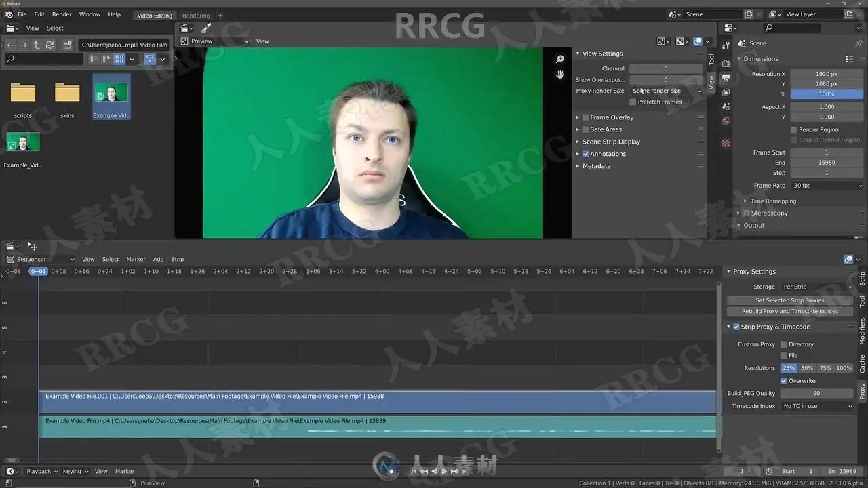Adjust the Resolution percentage 100% slider

pyautogui.click(x=827, y=94)
